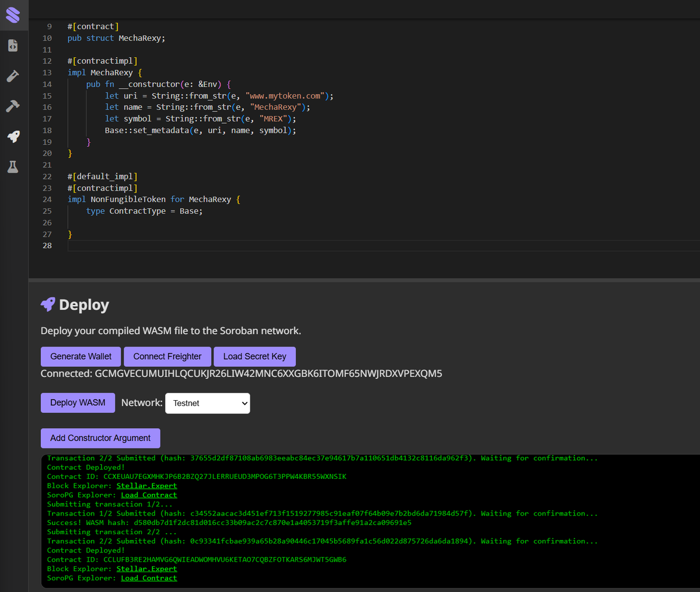The height and width of the screenshot is (592, 700).
Task: Click the Generate Wallet button
Action: (80, 356)
